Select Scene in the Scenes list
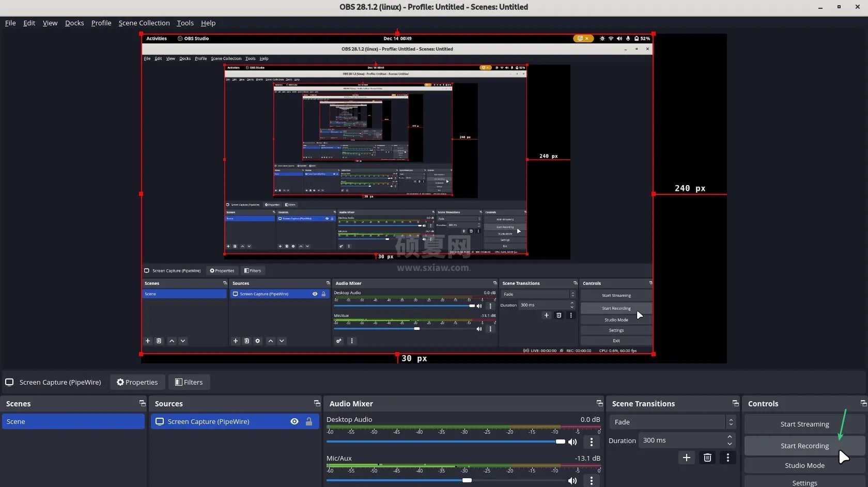Image resolution: width=868 pixels, height=487 pixels. point(73,421)
